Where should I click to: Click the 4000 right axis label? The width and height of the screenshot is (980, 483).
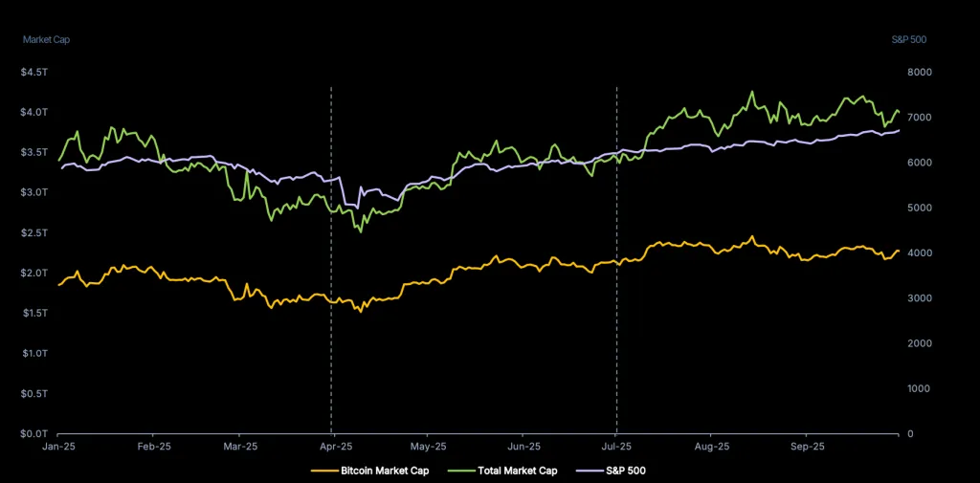tap(920, 253)
